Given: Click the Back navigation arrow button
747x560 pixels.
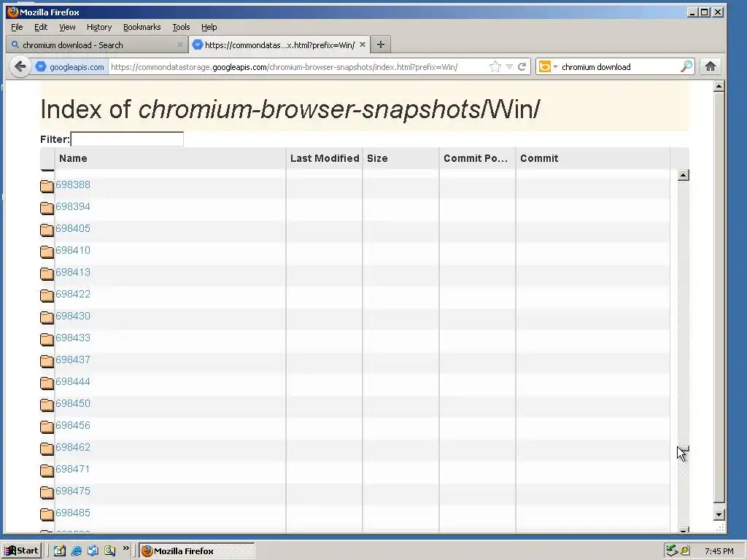Looking at the screenshot, I should pyautogui.click(x=20, y=66).
